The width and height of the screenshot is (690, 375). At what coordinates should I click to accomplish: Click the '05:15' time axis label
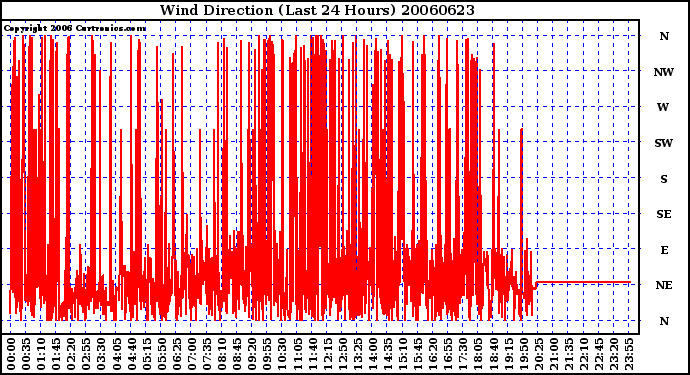click(147, 354)
